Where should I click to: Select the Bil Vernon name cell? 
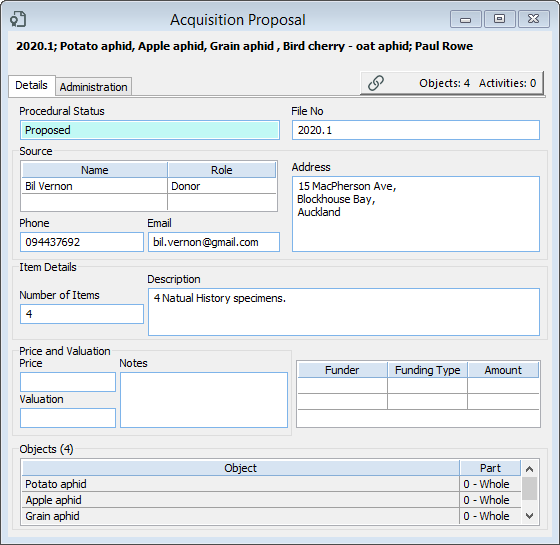[95, 186]
